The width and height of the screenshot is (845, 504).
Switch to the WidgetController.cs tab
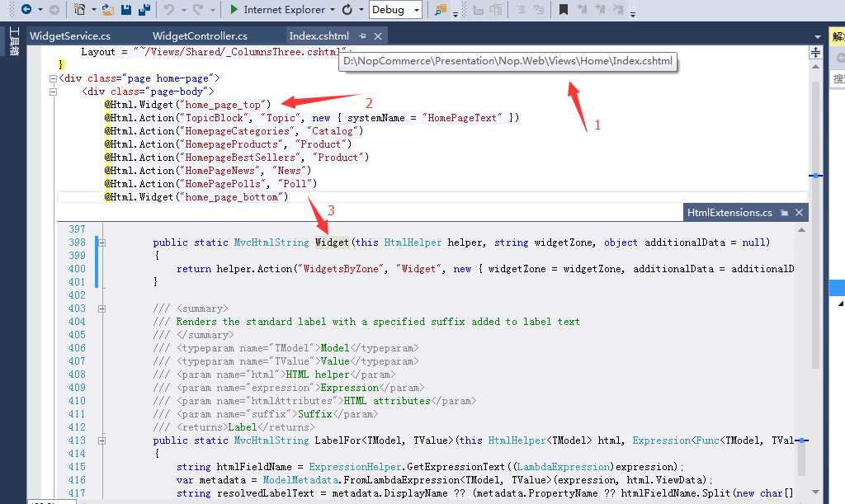coord(200,36)
